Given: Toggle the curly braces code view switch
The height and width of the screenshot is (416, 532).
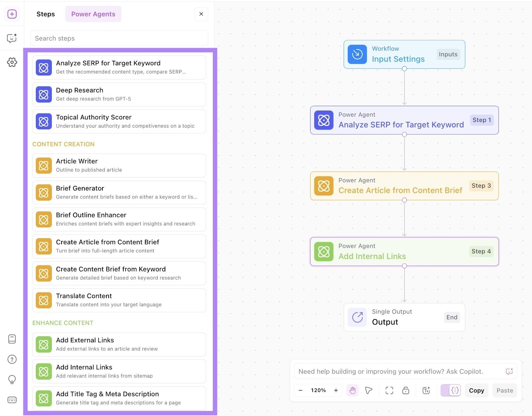Looking at the screenshot, I should click(x=451, y=390).
